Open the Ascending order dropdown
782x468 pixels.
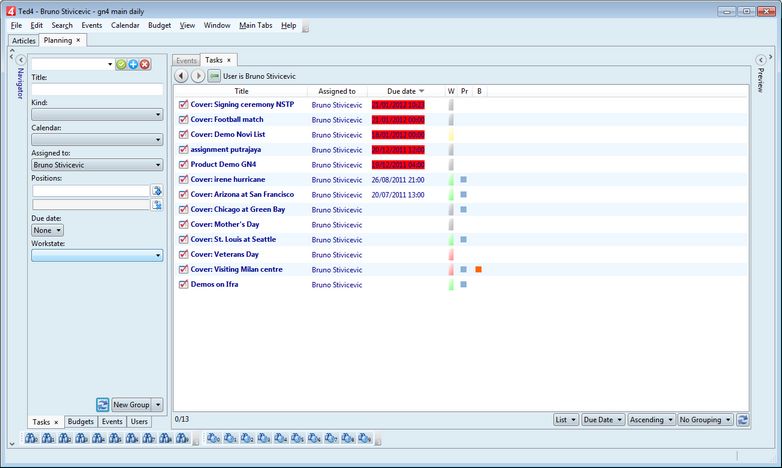click(x=651, y=420)
